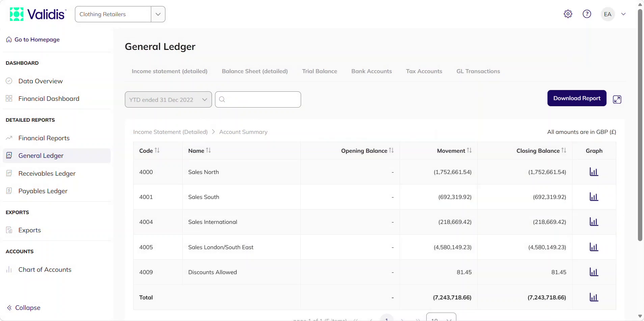644x321 pixels.
Task: Open graph for Sales International row
Action: pyautogui.click(x=594, y=222)
